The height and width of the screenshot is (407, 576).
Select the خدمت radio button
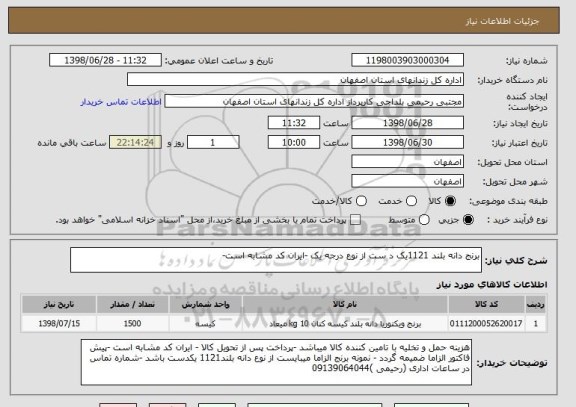[x=411, y=201]
